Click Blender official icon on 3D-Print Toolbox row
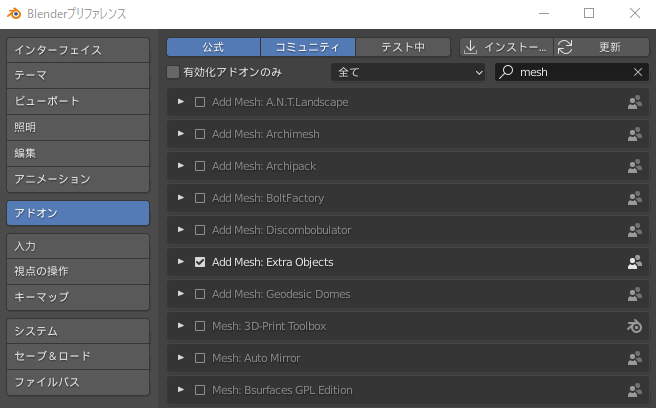This screenshot has width=656, height=408. click(x=635, y=326)
